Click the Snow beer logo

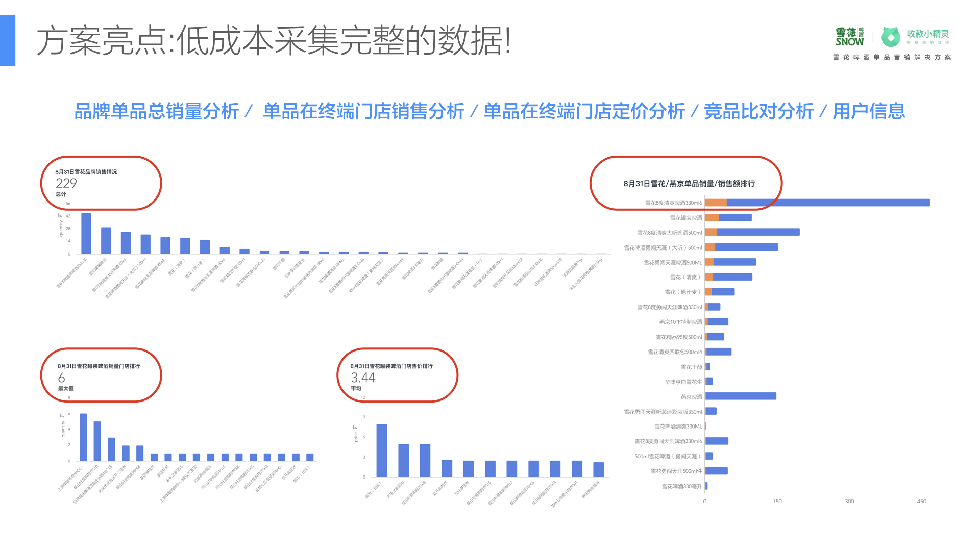pyautogui.click(x=849, y=37)
